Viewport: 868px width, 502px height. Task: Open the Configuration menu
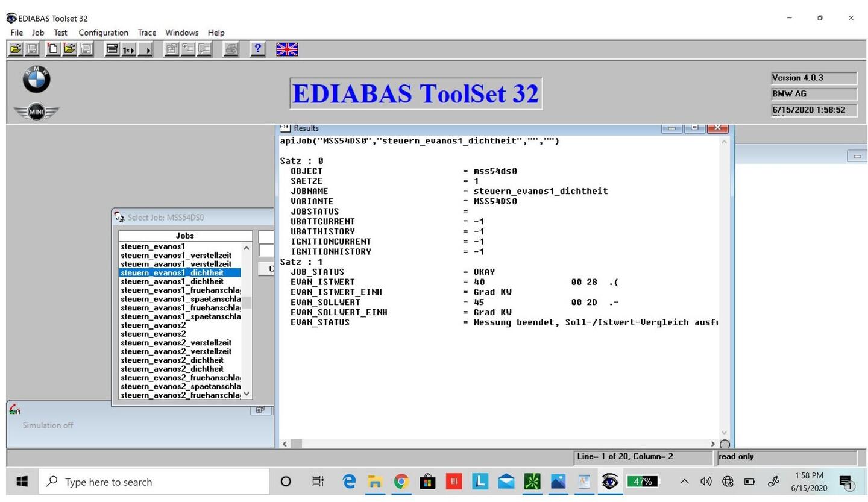[x=103, y=33]
